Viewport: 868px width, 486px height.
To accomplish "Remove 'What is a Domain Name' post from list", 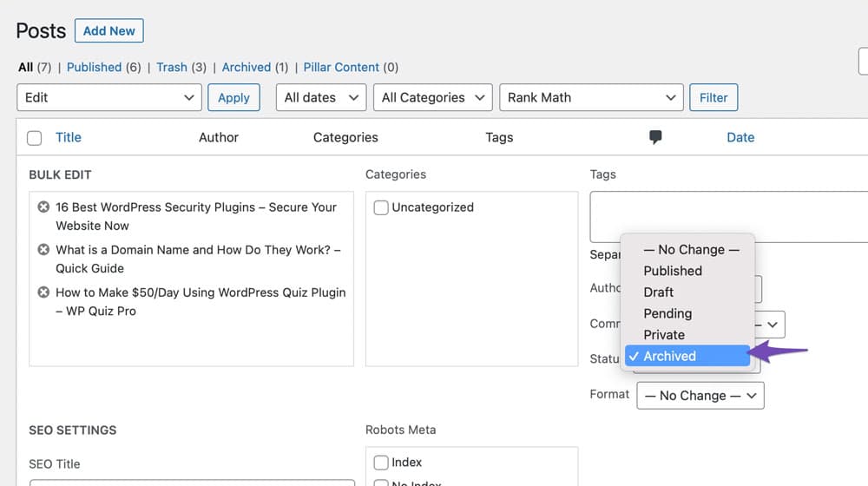I will coord(43,250).
